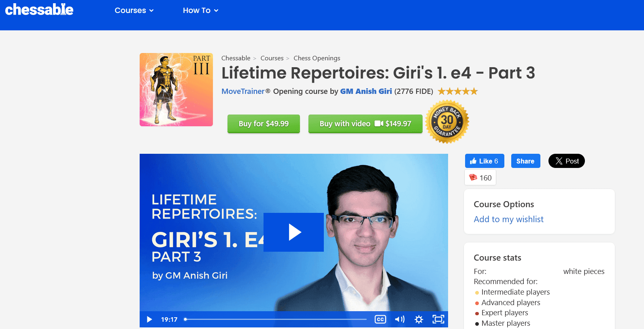
Task: Toggle closed captions on the video
Action: tap(380, 319)
